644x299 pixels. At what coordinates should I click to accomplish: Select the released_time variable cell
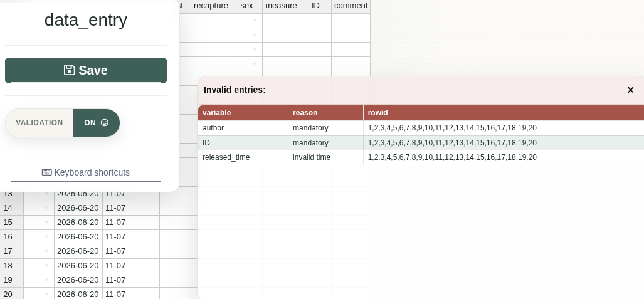(x=243, y=157)
